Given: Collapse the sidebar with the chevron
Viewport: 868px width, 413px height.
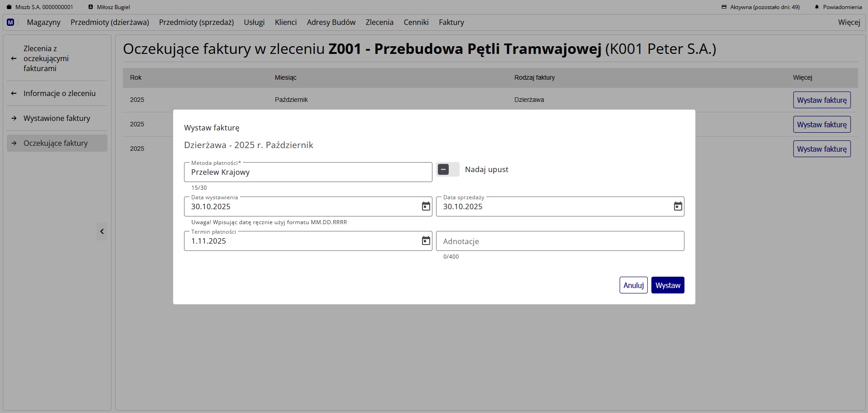Looking at the screenshot, I should [102, 231].
